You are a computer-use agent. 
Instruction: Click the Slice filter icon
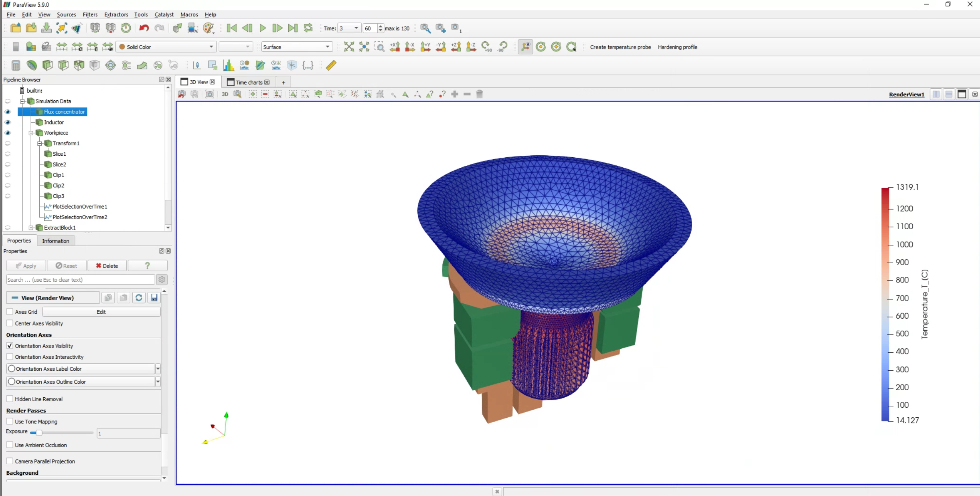point(63,65)
